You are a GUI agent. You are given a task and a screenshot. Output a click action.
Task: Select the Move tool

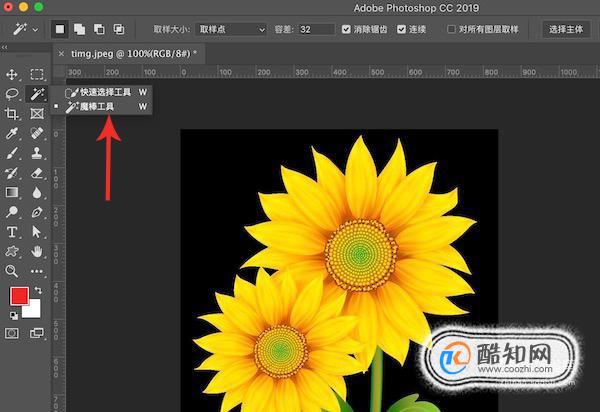point(12,74)
